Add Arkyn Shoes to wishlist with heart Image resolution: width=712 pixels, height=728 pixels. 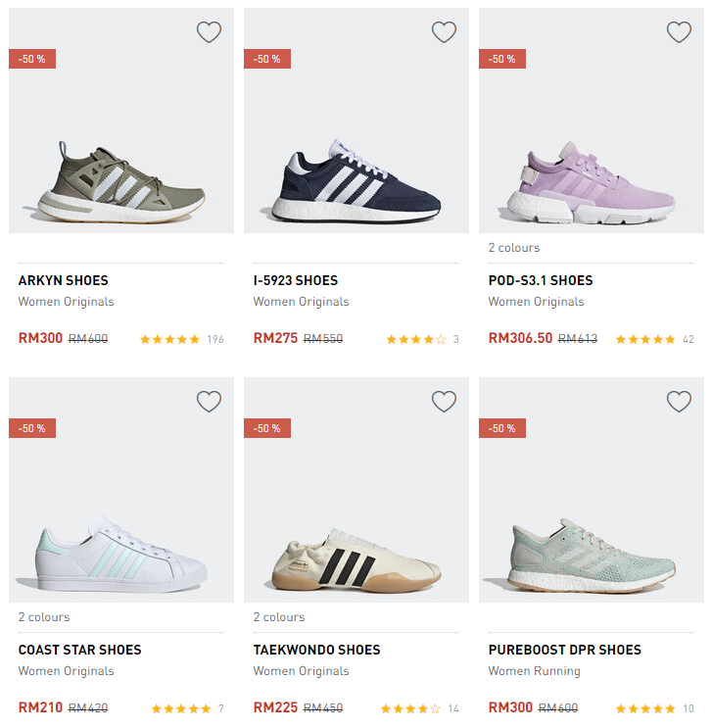(x=209, y=32)
